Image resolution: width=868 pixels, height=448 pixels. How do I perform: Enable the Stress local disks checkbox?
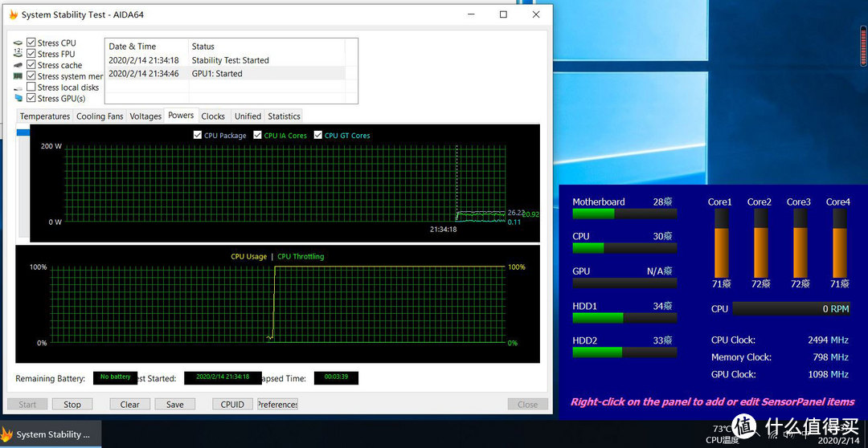(x=31, y=87)
